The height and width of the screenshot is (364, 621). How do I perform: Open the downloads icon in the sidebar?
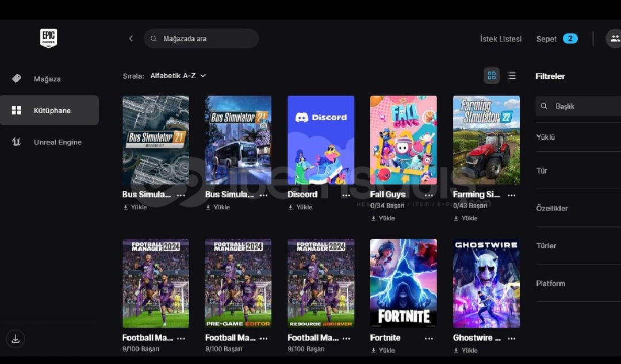(x=16, y=339)
